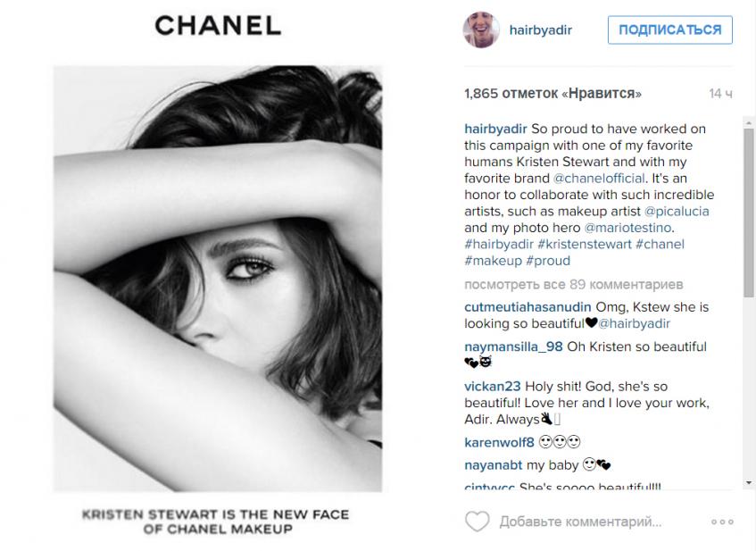The height and width of the screenshot is (551, 756).
Task: Click the heart like icon
Action: (x=477, y=522)
